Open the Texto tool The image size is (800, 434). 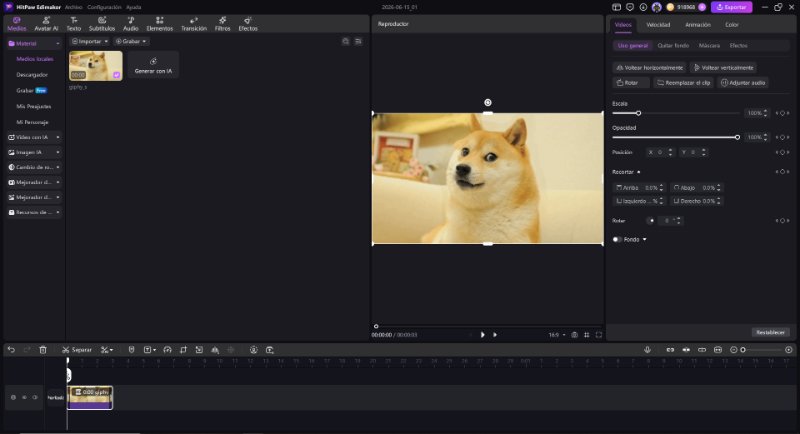click(x=73, y=24)
